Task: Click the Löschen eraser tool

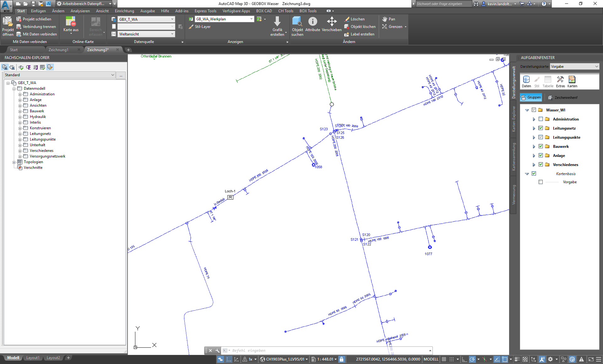Action: click(x=355, y=19)
